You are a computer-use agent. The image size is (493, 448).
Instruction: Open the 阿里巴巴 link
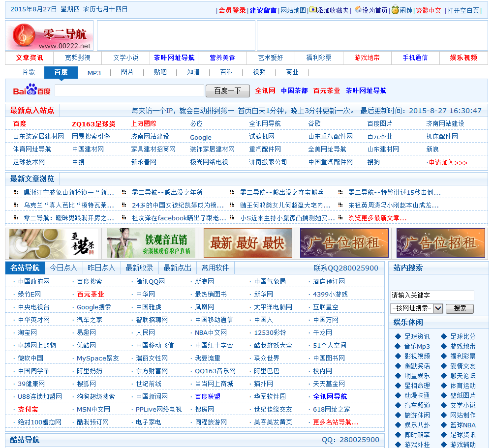click(x=267, y=371)
